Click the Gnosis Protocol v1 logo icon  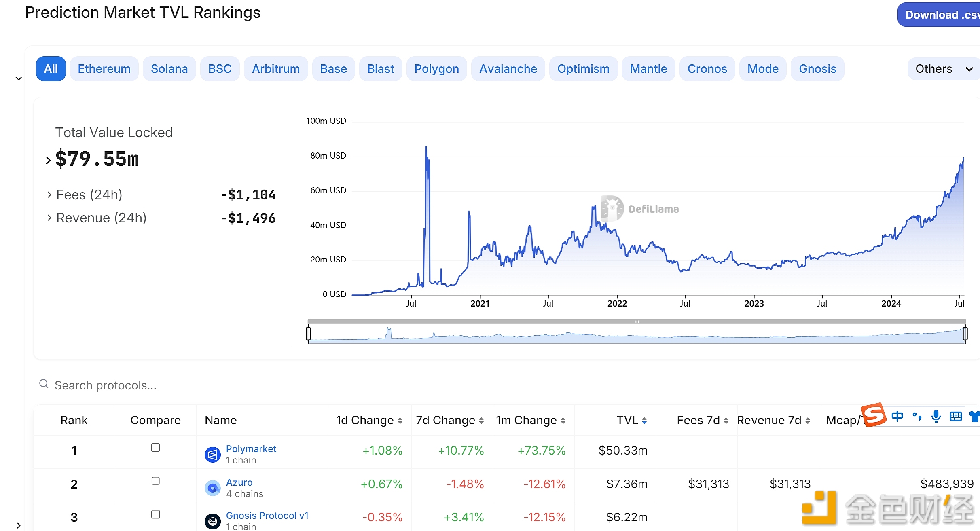tap(213, 521)
